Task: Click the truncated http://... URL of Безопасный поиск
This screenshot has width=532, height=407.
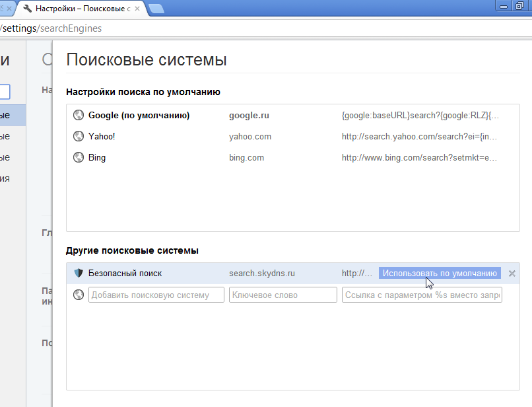Action: (356, 273)
